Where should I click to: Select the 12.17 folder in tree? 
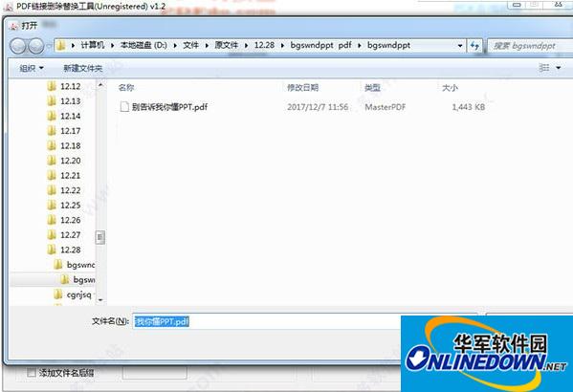pyautogui.click(x=70, y=131)
